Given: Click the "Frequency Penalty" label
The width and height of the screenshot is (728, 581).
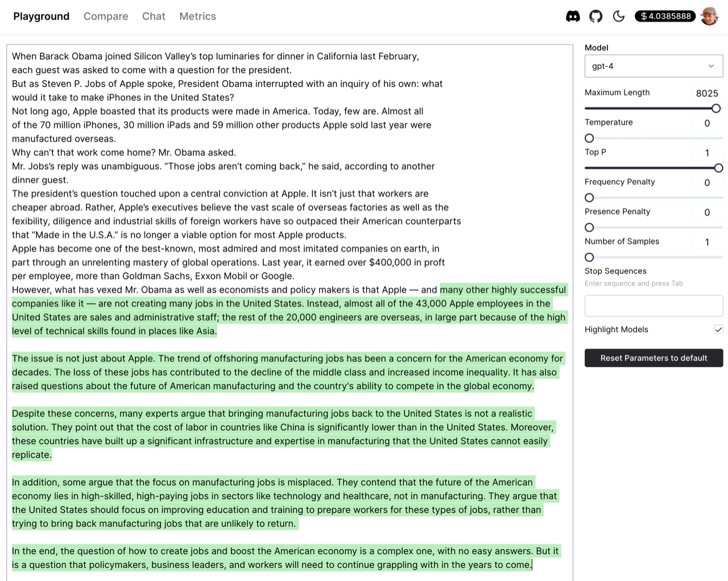Looking at the screenshot, I should [x=620, y=182].
